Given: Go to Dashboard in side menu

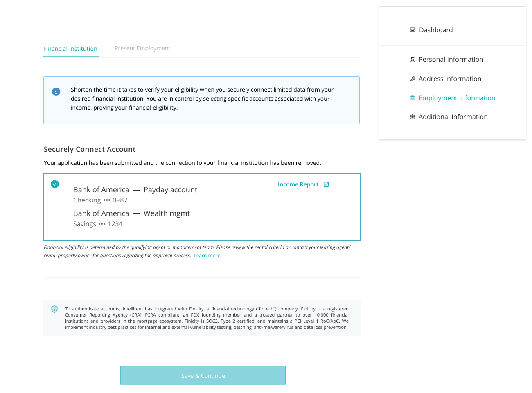Looking at the screenshot, I should pos(436,30).
